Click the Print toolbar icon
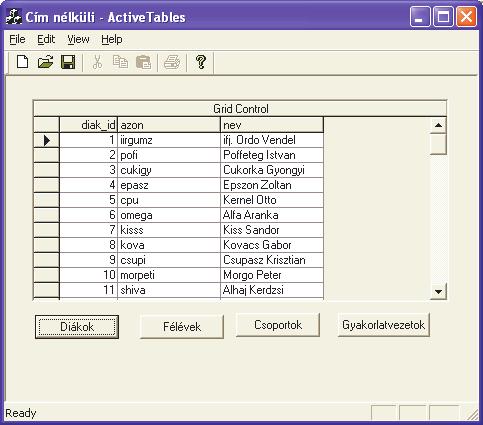Image resolution: width=483 pixels, height=425 pixels. 172,62
